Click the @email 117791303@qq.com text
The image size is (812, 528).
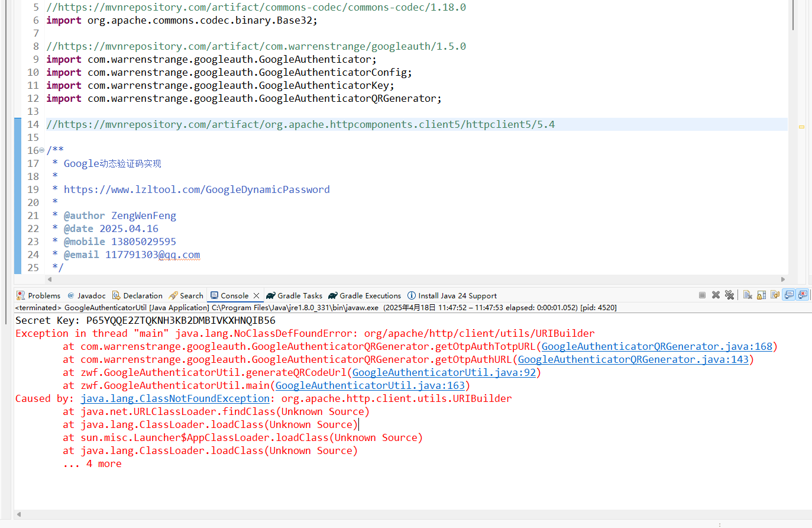pos(132,255)
